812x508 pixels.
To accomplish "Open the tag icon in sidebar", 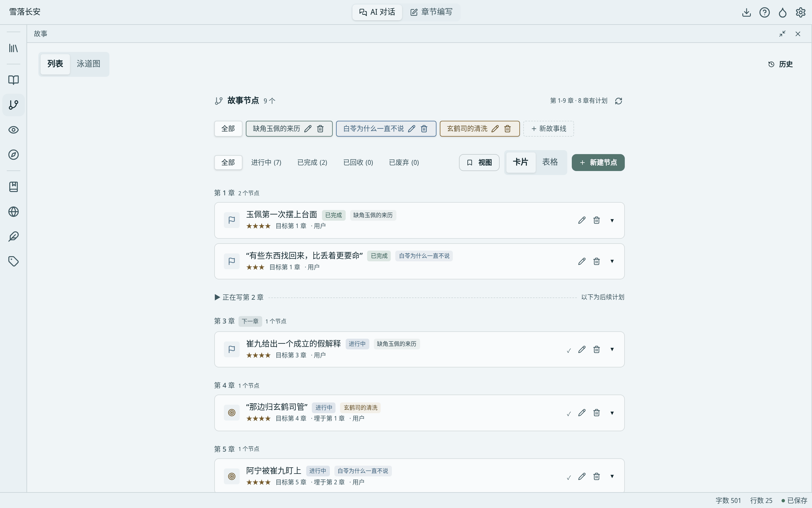I will point(14,261).
